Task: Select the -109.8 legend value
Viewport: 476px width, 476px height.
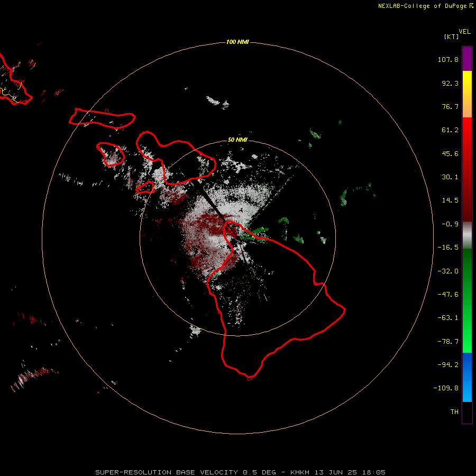Action: click(x=446, y=388)
